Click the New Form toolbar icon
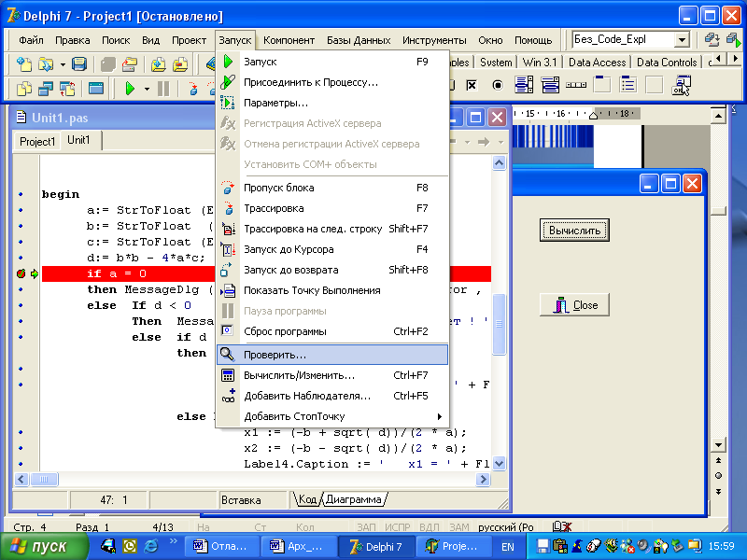This screenshot has height=560, width=747. coord(96,88)
